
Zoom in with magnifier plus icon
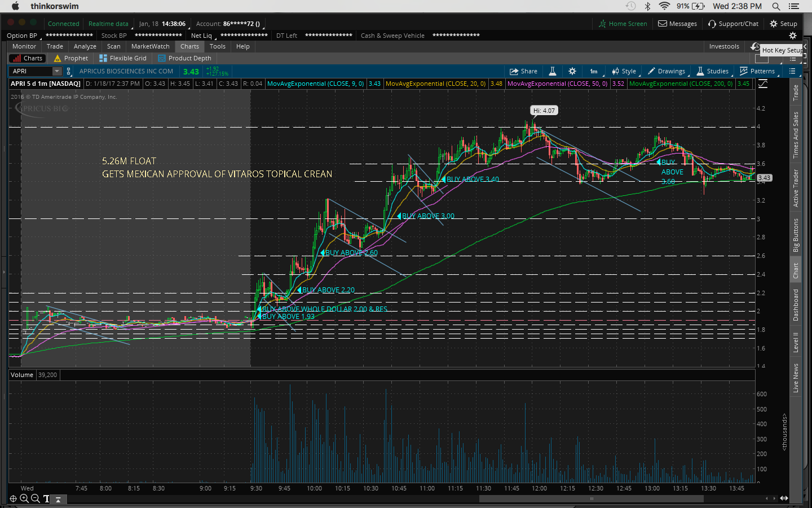pyautogui.click(x=24, y=498)
